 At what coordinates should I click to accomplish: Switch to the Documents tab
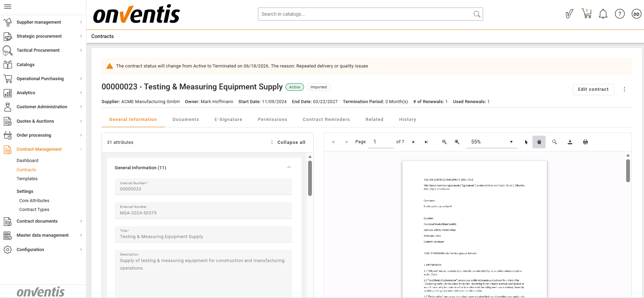click(186, 120)
